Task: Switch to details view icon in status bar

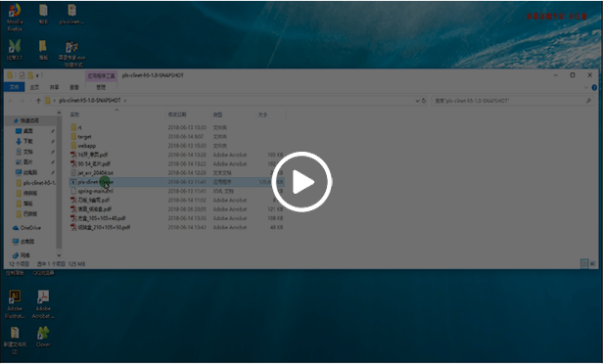Action: 584,263
